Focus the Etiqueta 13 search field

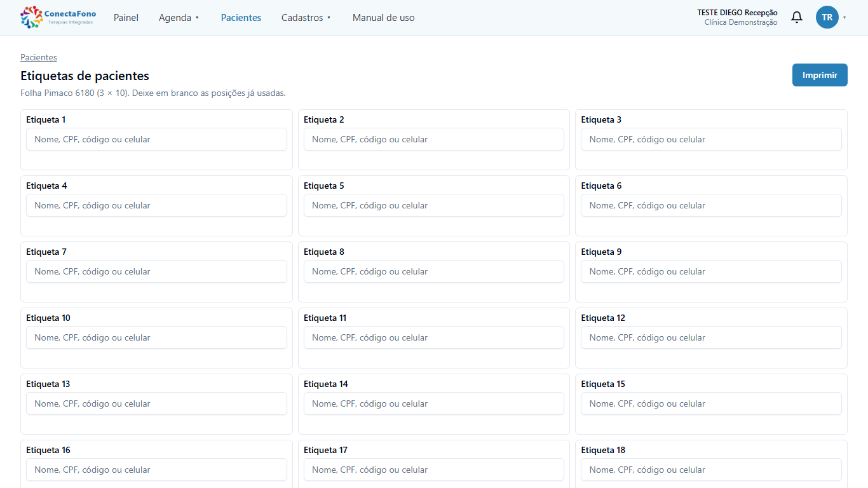point(156,403)
